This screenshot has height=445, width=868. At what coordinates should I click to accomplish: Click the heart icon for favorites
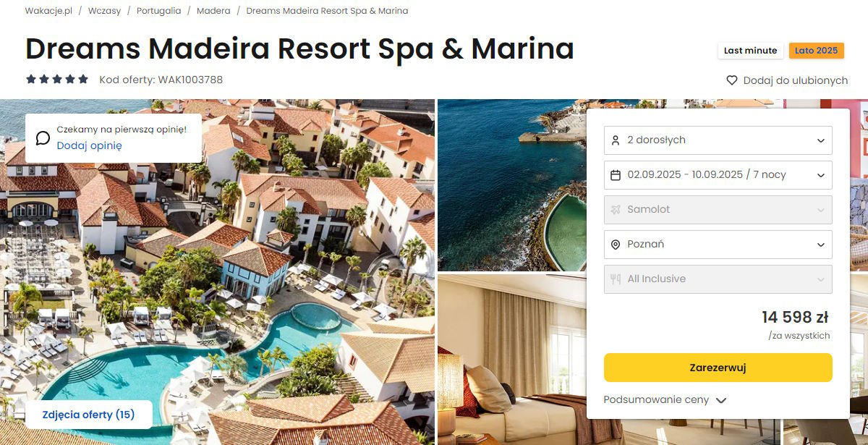click(732, 80)
